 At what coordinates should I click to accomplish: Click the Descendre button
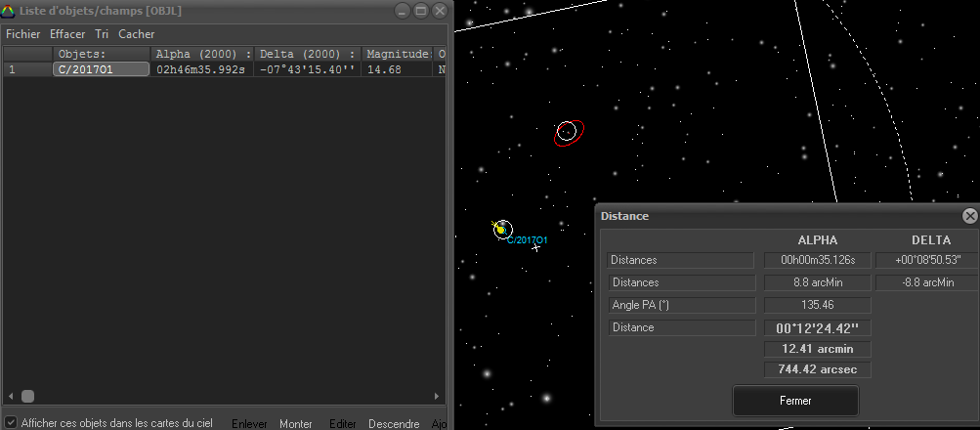pyautogui.click(x=394, y=424)
